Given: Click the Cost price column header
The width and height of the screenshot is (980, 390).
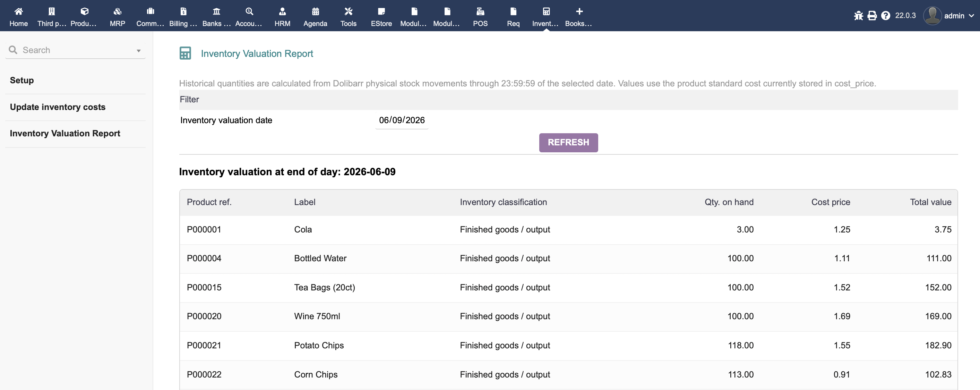Looking at the screenshot, I should 831,202.
